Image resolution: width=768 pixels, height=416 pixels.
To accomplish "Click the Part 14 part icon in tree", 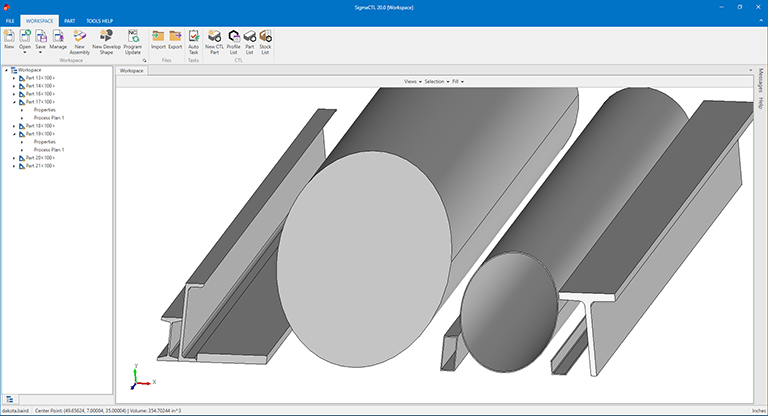I will pos(22,86).
